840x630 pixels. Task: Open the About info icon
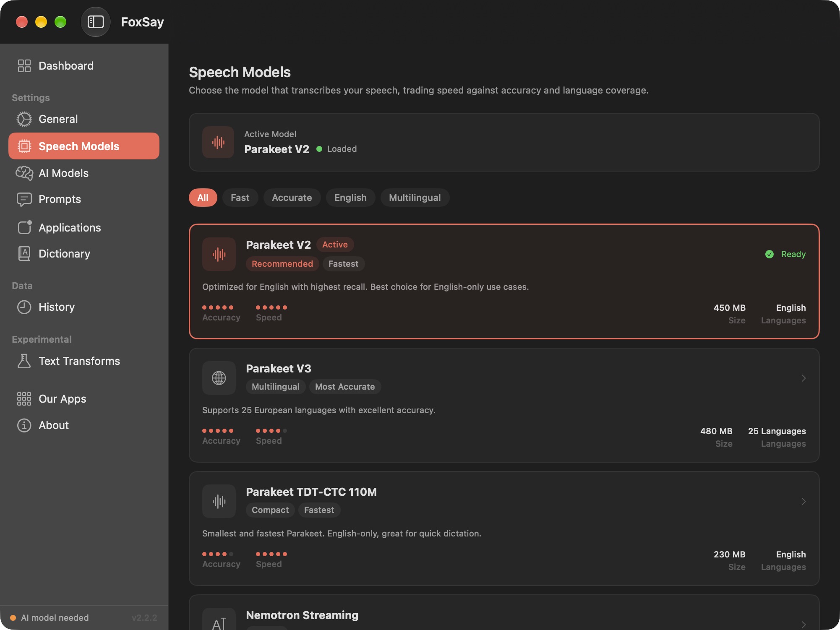24,425
